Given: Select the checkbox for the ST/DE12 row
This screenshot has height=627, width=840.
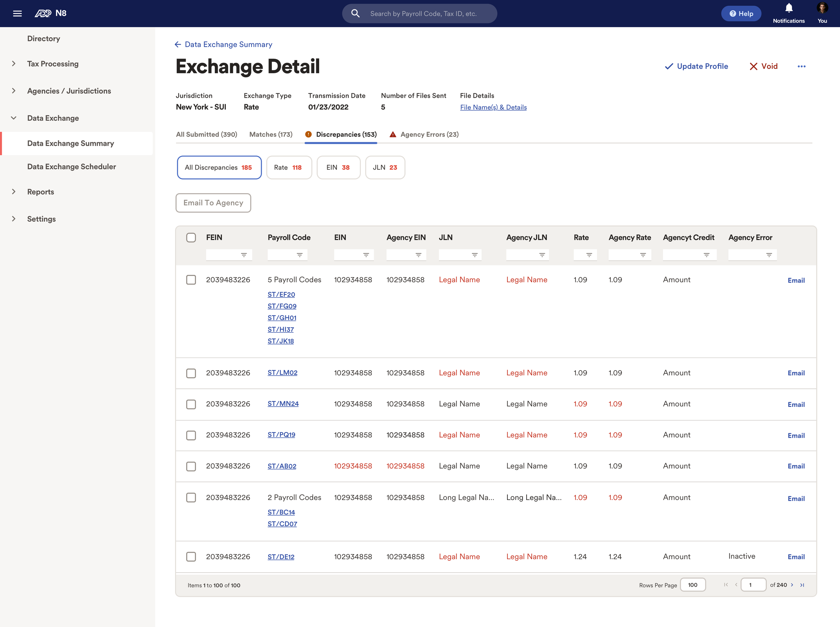Looking at the screenshot, I should (191, 557).
